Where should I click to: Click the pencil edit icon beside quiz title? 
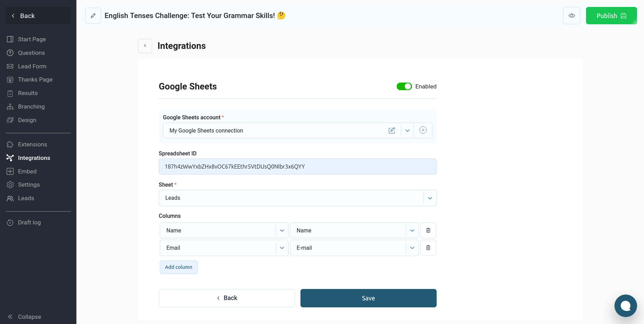click(93, 16)
